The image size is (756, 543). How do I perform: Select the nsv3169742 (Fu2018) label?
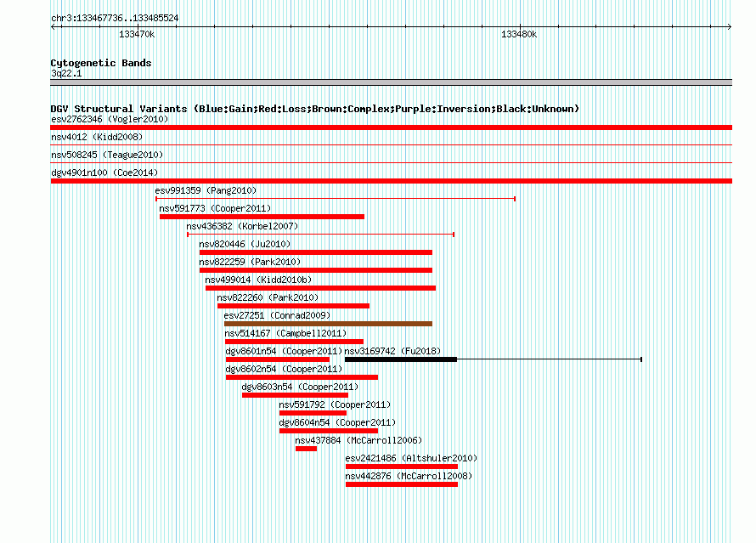click(392, 351)
